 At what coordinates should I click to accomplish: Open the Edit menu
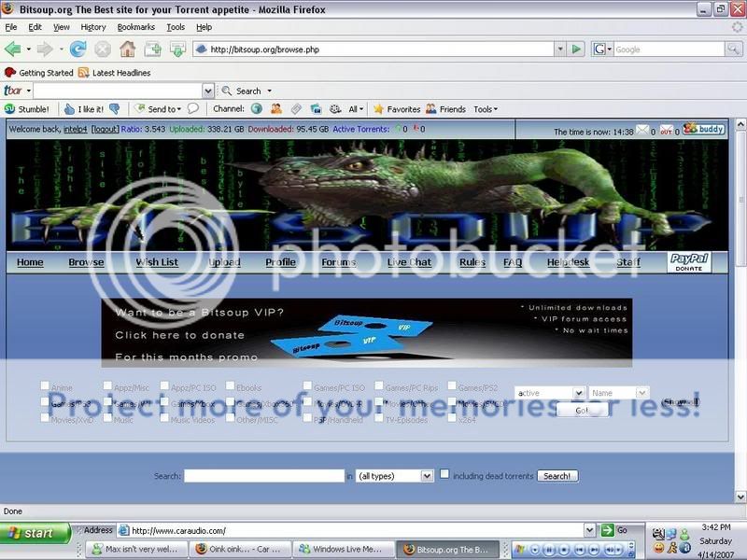[x=35, y=27]
